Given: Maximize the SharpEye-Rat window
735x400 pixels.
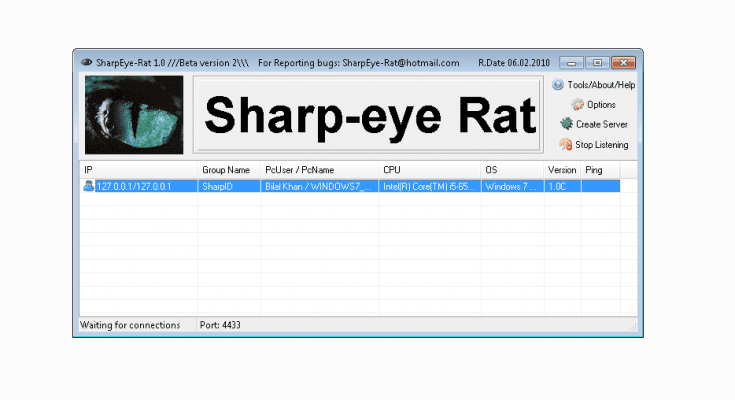Looking at the screenshot, I should pos(598,62).
